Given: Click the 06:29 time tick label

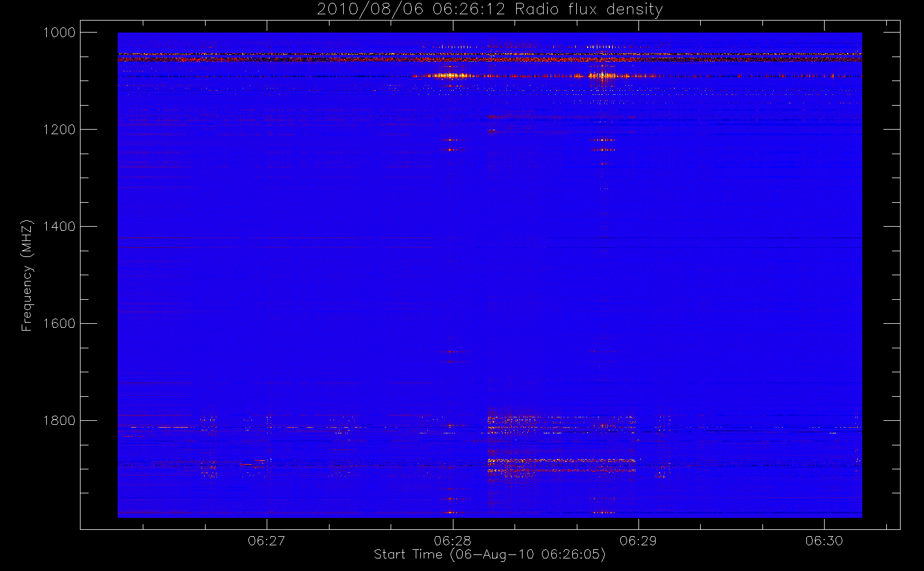Looking at the screenshot, I should pos(638,541).
